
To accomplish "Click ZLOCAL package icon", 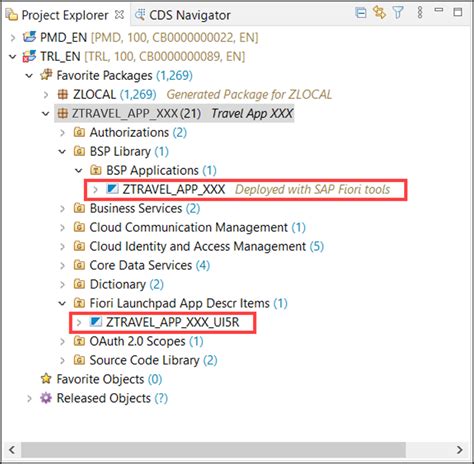I will pyautogui.click(x=63, y=94).
